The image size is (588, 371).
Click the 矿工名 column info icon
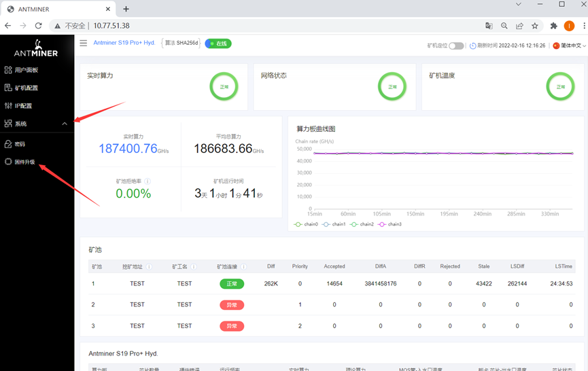194,267
